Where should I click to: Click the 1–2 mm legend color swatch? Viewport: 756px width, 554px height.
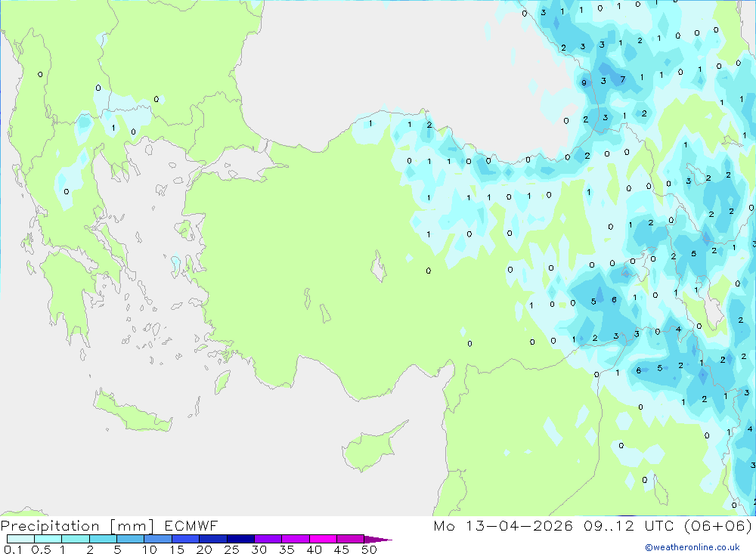click(75, 539)
